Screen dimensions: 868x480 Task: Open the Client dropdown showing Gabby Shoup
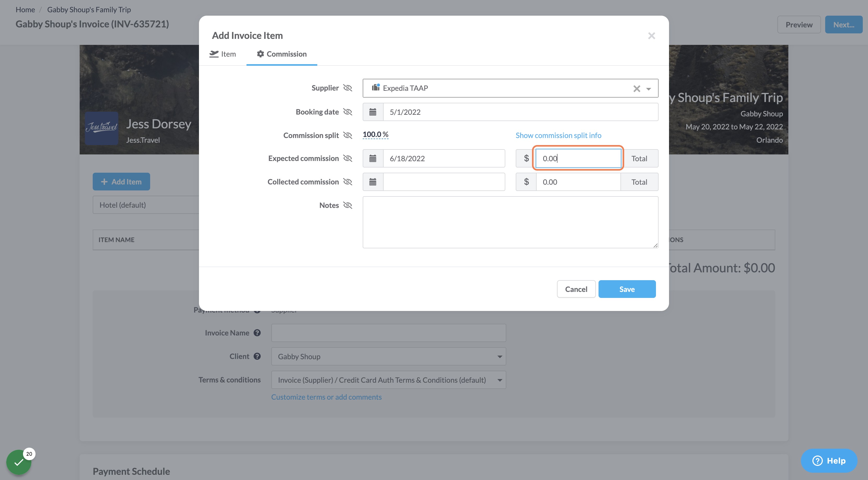tap(389, 356)
